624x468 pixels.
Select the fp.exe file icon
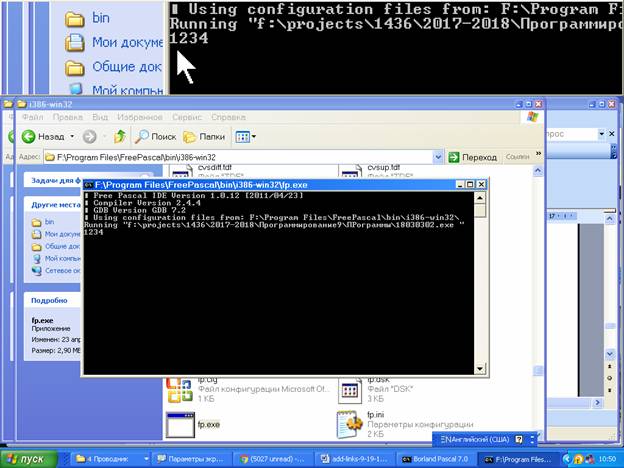click(180, 425)
